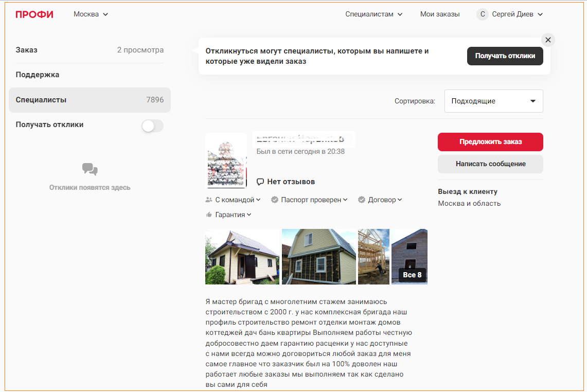Click the 'Выезд к клиенту' heading
This screenshot has height=392, width=587.
point(468,192)
